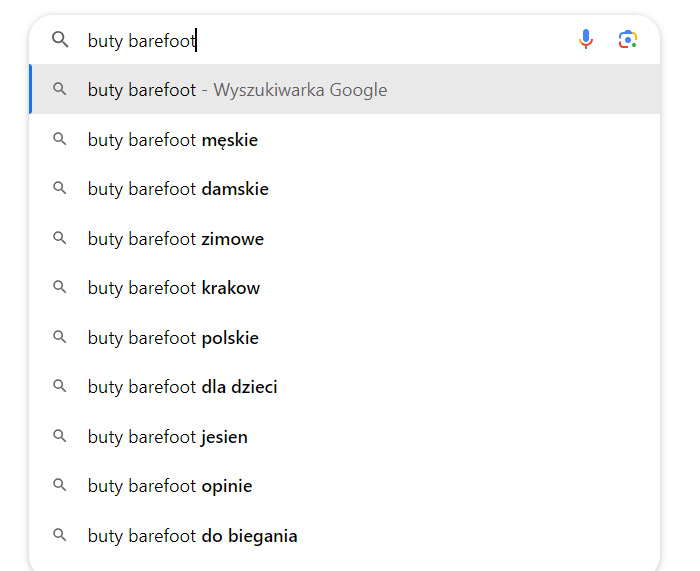Click inside the search text field
Image resolution: width=700 pixels, height=571 pixels.
pyautogui.click(x=326, y=40)
